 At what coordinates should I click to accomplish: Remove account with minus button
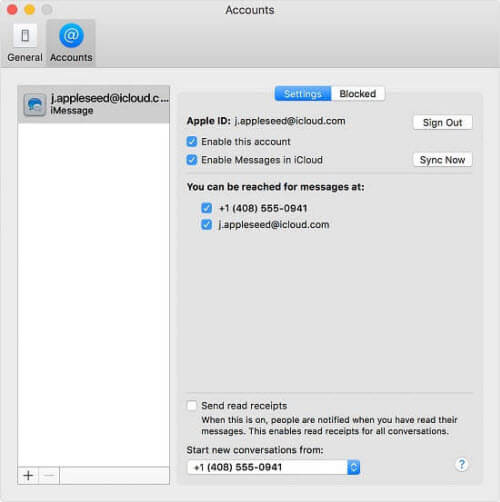pos(49,475)
